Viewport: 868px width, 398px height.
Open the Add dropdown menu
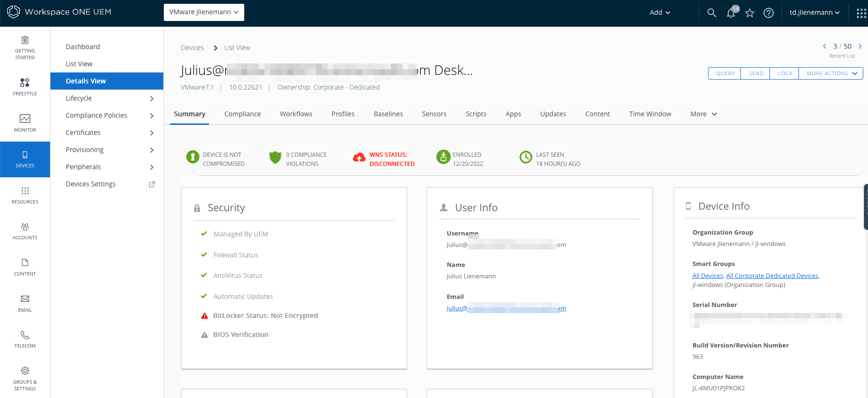coord(660,12)
